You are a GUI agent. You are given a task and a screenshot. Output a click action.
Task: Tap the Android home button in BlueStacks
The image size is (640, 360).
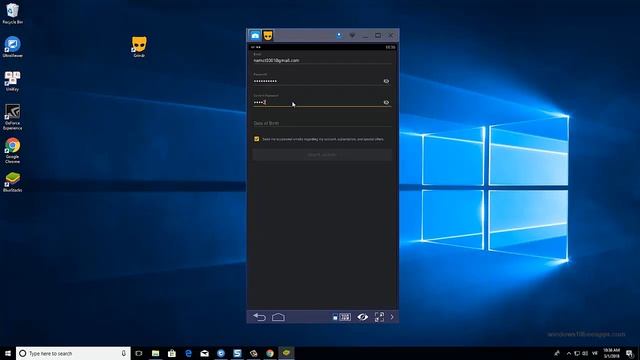click(x=278, y=317)
